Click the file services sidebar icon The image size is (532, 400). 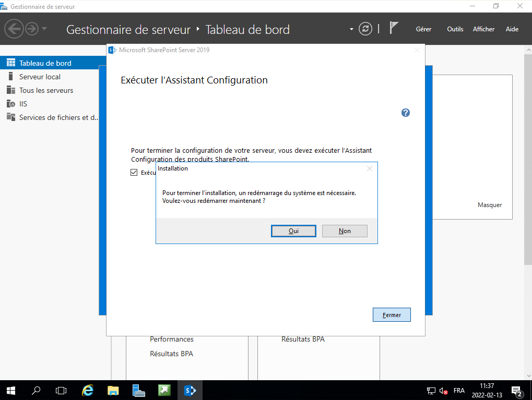[x=11, y=117]
